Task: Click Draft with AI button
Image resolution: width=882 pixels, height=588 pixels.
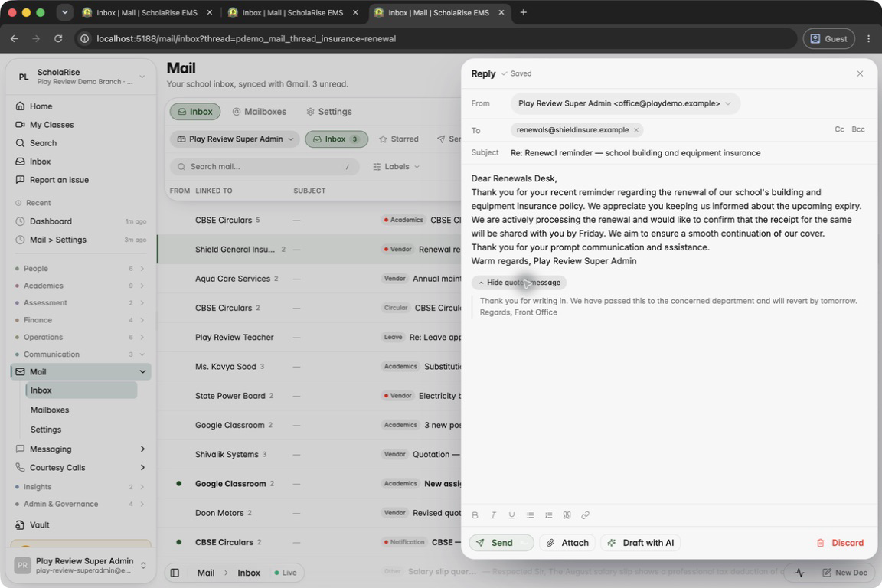Action: pos(640,542)
